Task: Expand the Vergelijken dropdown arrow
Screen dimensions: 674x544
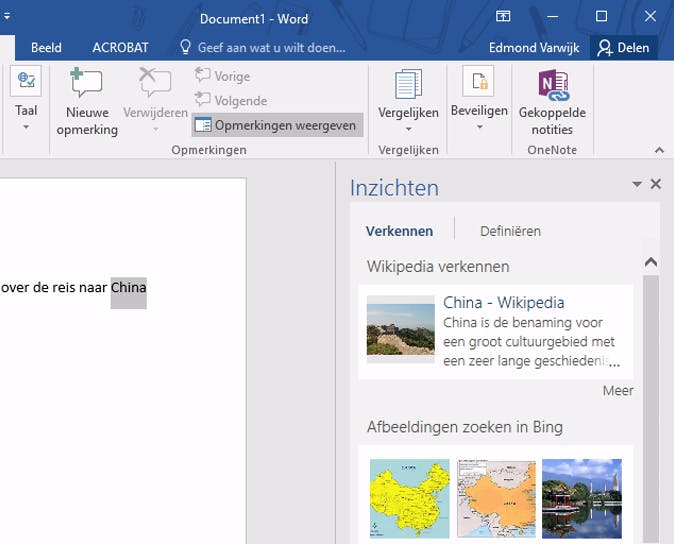Action: tap(408, 129)
